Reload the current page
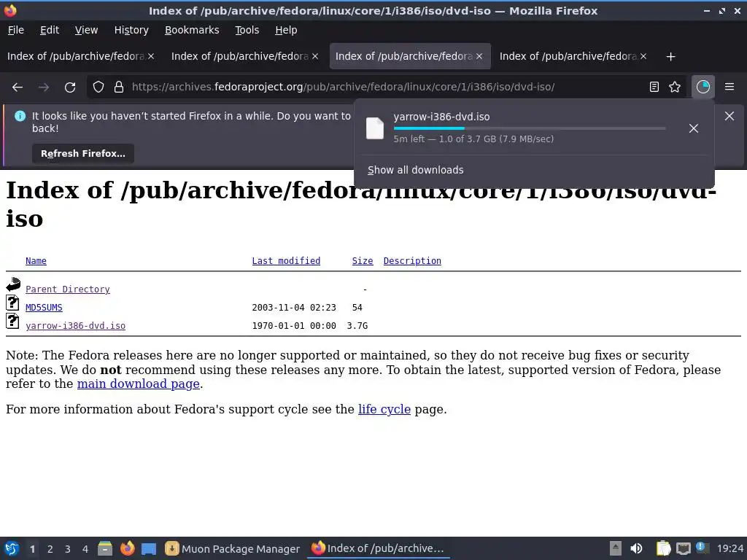The image size is (747, 560). pos(70,87)
